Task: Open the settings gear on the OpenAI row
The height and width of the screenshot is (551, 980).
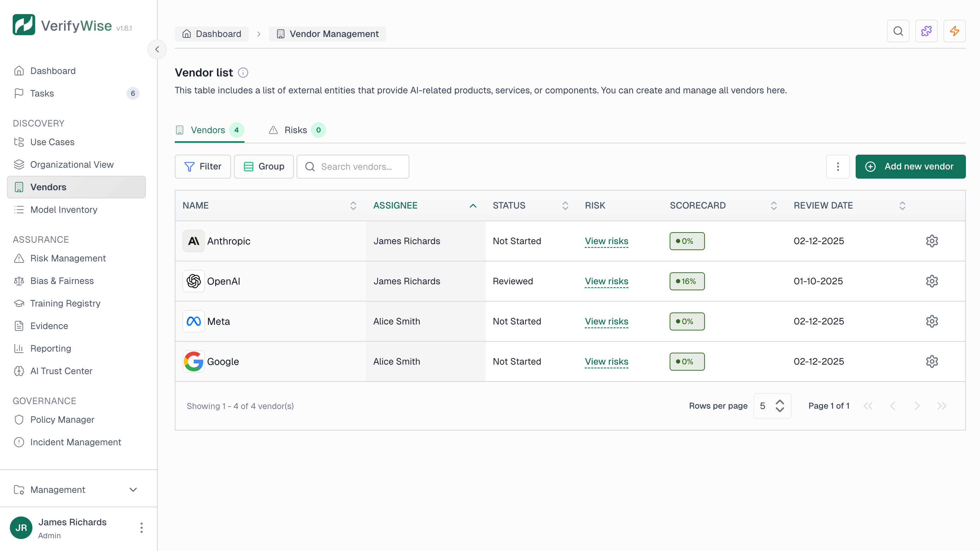Action: 932,281
